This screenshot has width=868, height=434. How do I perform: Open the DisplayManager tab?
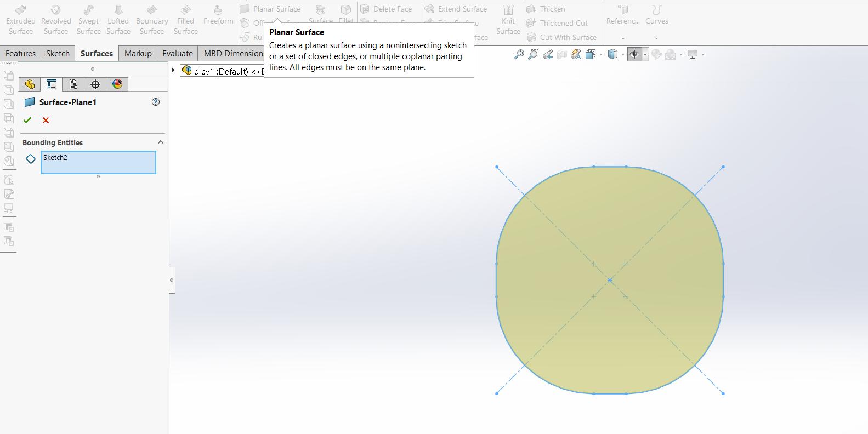[x=117, y=84]
